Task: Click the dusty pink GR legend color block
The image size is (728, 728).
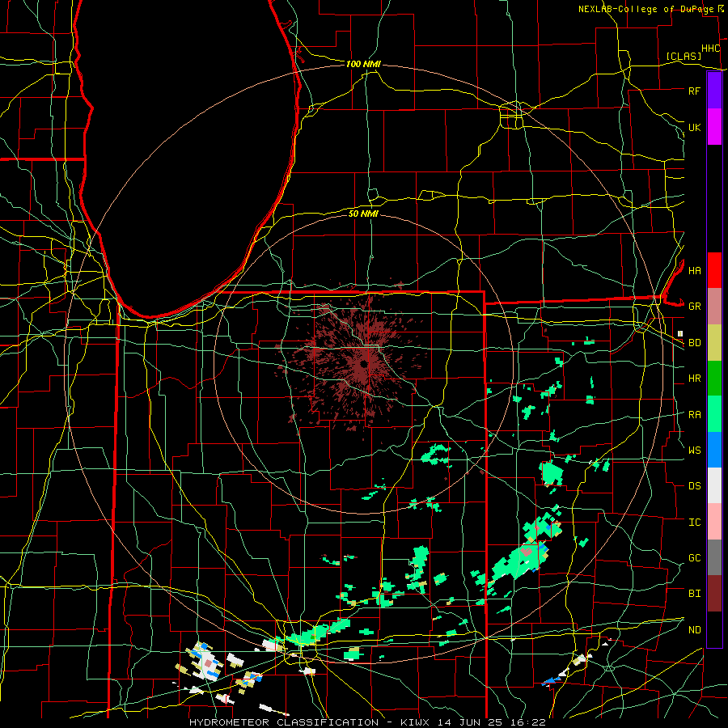Action: click(x=714, y=306)
